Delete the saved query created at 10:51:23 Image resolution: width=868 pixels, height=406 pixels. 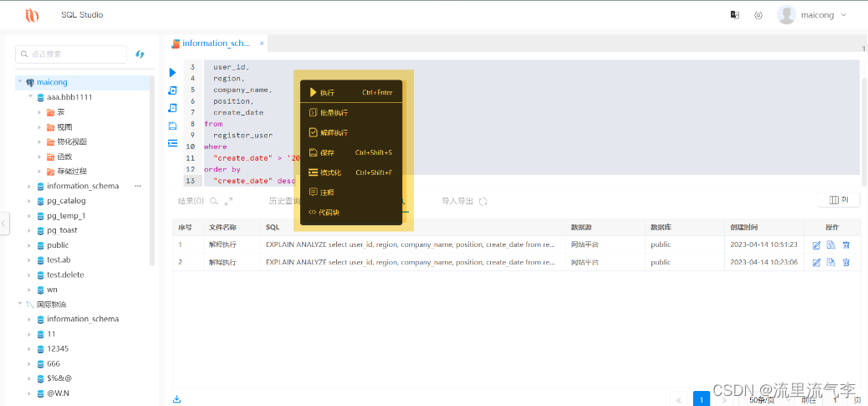pyautogui.click(x=846, y=244)
